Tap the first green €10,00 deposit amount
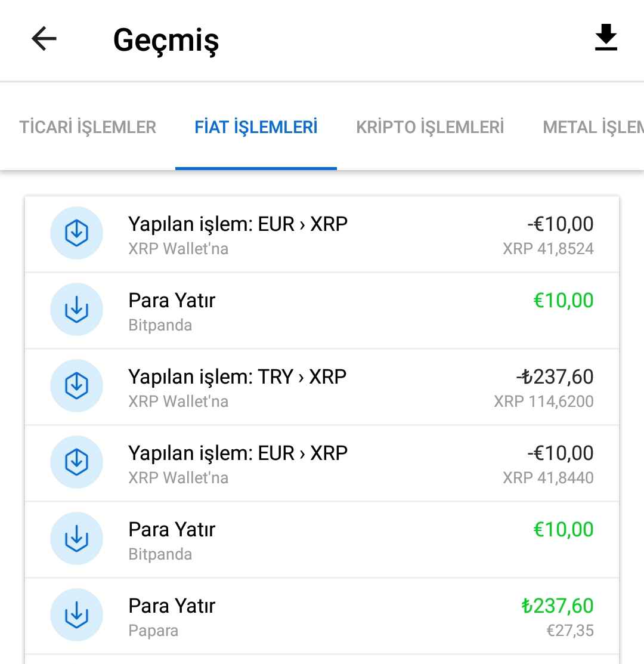 tap(563, 300)
